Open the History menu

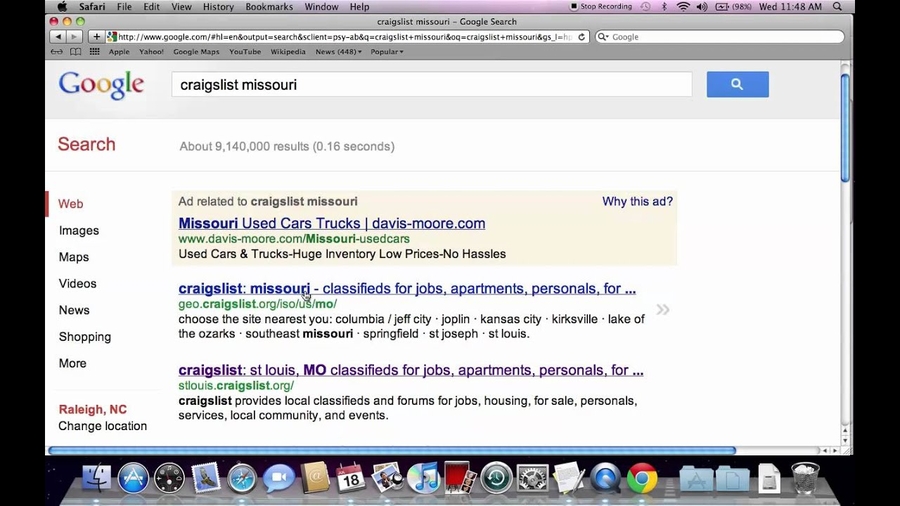coord(218,7)
